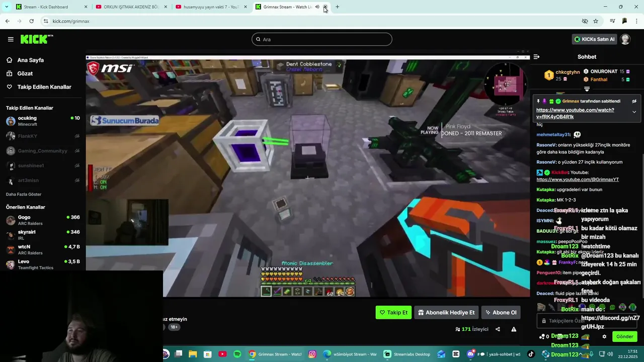The width and height of the screenshot is (644, 362).
Task: Click the incognito eye-slash icon
Action: click(585, 21)
